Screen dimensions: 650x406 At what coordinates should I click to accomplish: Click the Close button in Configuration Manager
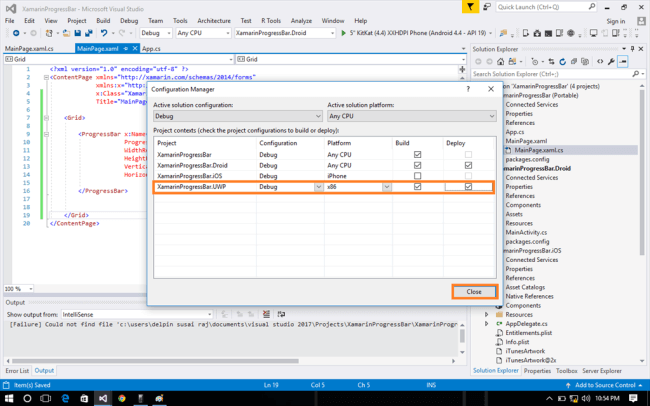pyautogui.click(x=473, y=291)
